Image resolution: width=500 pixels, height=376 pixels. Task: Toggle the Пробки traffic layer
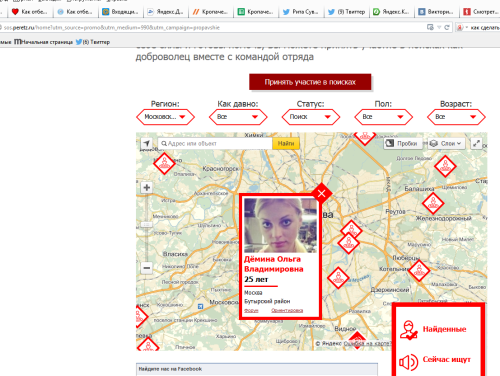[403, 143]
